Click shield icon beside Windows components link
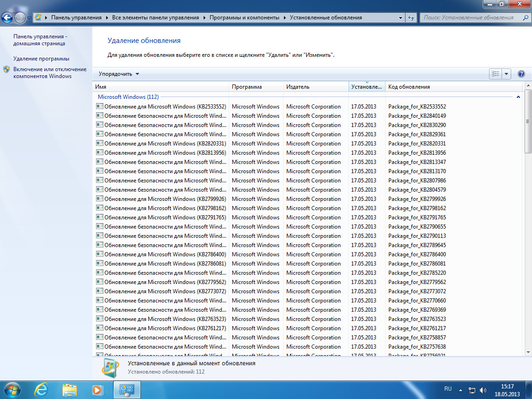This screenshot has width=532, height=399. [6, 70]
